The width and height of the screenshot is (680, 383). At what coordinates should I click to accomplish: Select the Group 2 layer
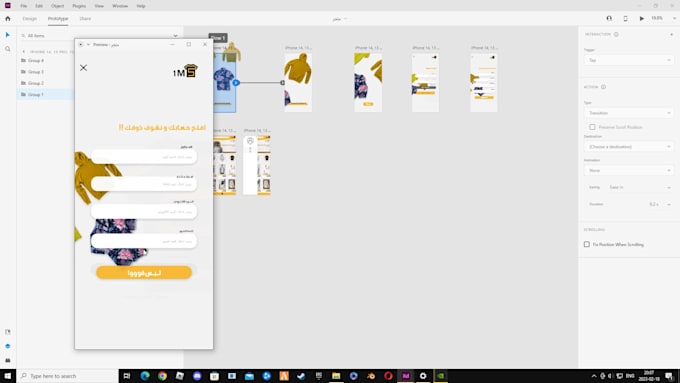pyautogui.click(x=36, y=83)
